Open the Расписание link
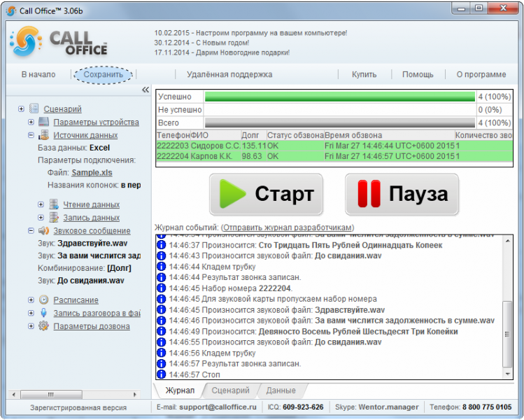 coord(76,300)
